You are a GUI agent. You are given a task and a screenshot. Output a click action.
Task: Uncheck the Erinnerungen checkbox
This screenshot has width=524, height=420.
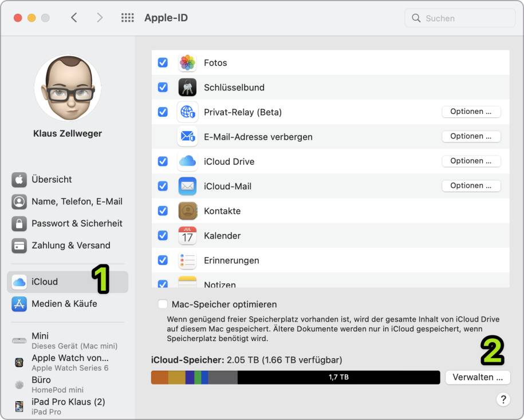pos(163,260)
